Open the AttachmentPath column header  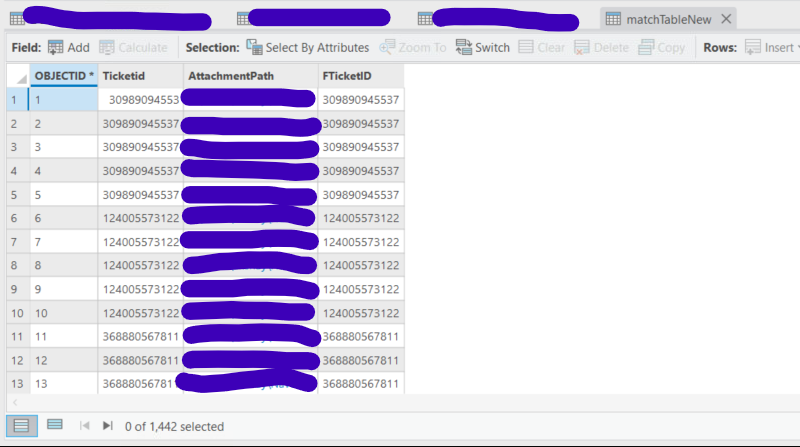click(x=250, y=76)
